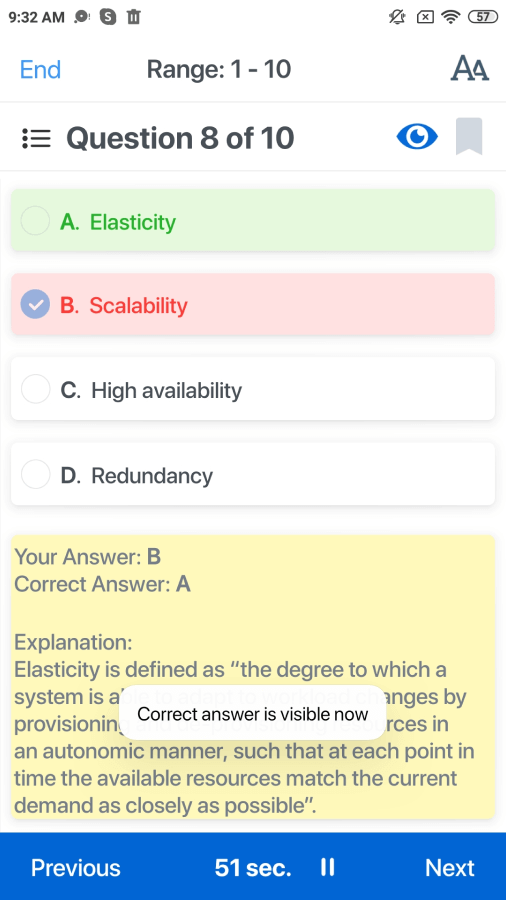Bookmark this question with the bookmark icon
Viewport: 506px width, 900px height.
pyautogui.click(x=469, y=137)
